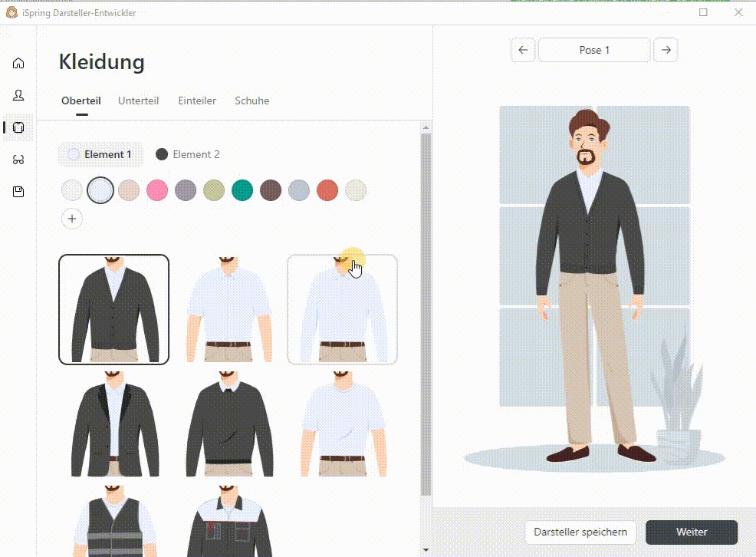Switch to the Oberteil tab
The width and height of the screenshot is (756, 557).
[81, 101]
